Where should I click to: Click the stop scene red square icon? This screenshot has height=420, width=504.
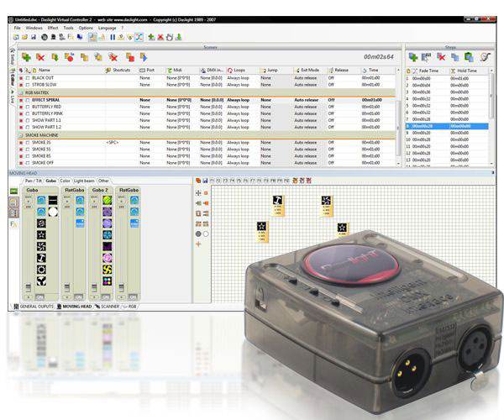pos(130,57)
